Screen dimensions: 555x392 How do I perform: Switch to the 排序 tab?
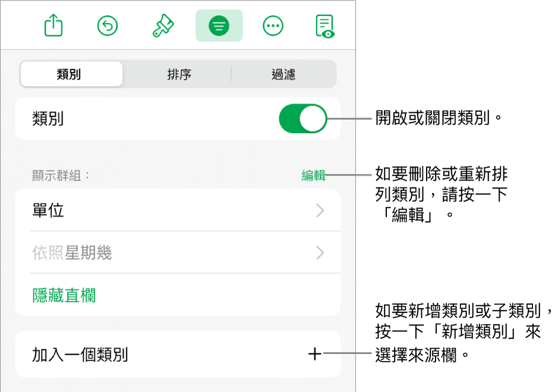click(179, 74)
